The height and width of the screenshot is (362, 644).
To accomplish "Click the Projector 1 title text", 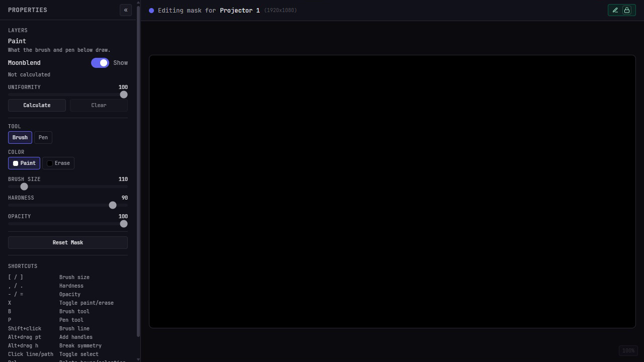I will coord(240,10).
